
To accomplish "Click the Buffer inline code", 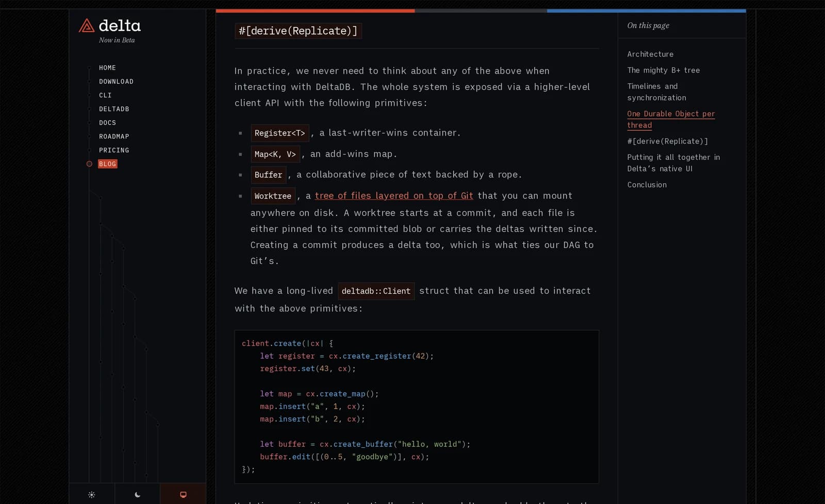I will 268,175.
